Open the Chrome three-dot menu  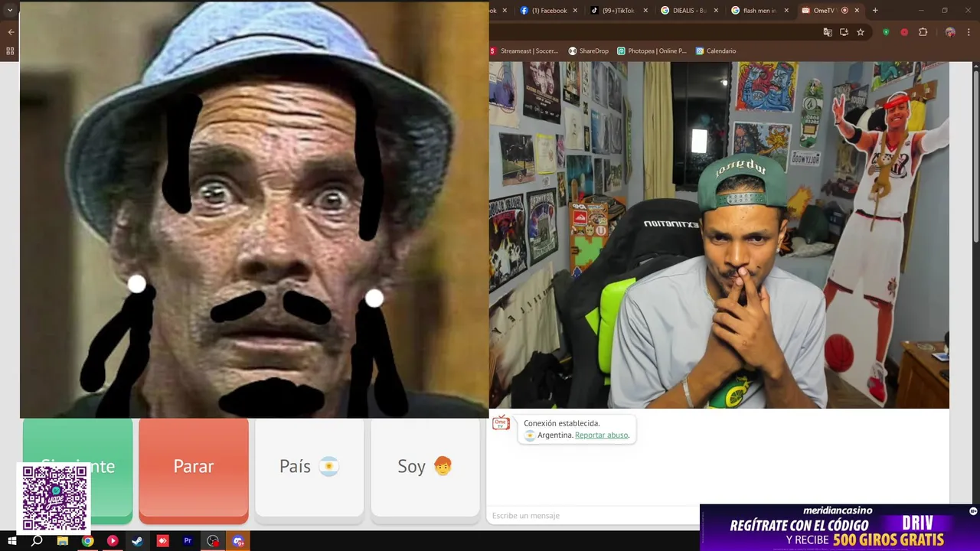point(969,32)
